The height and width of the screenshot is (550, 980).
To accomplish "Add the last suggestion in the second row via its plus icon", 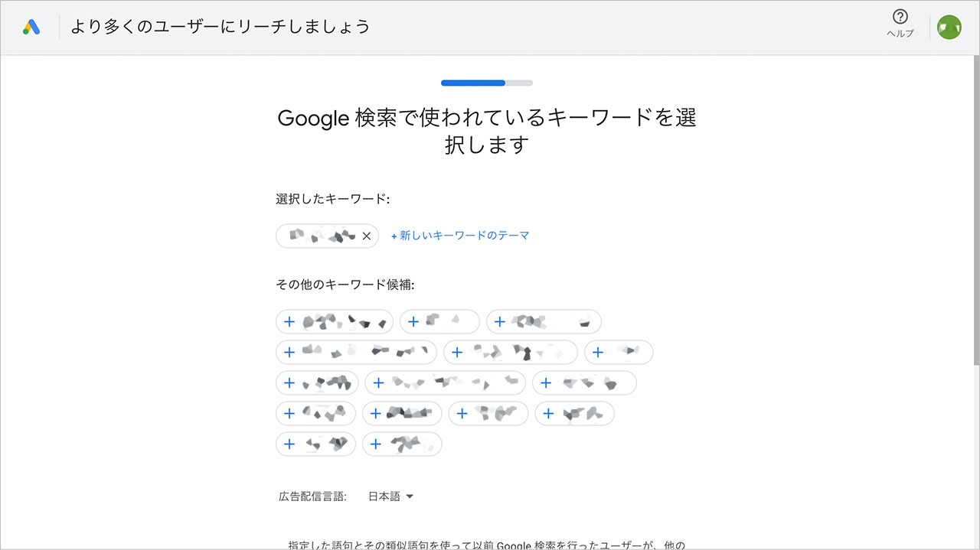I will pos(599,352).
